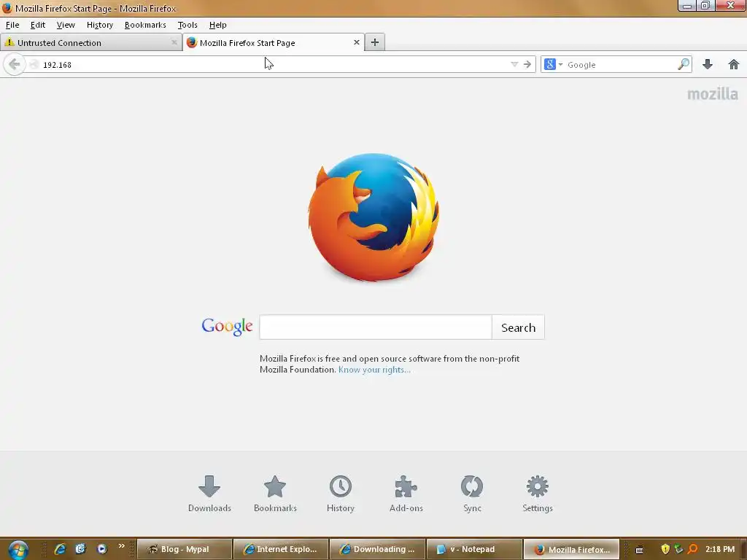
Task: Click the Search button
Action: [x=518, y=327]
